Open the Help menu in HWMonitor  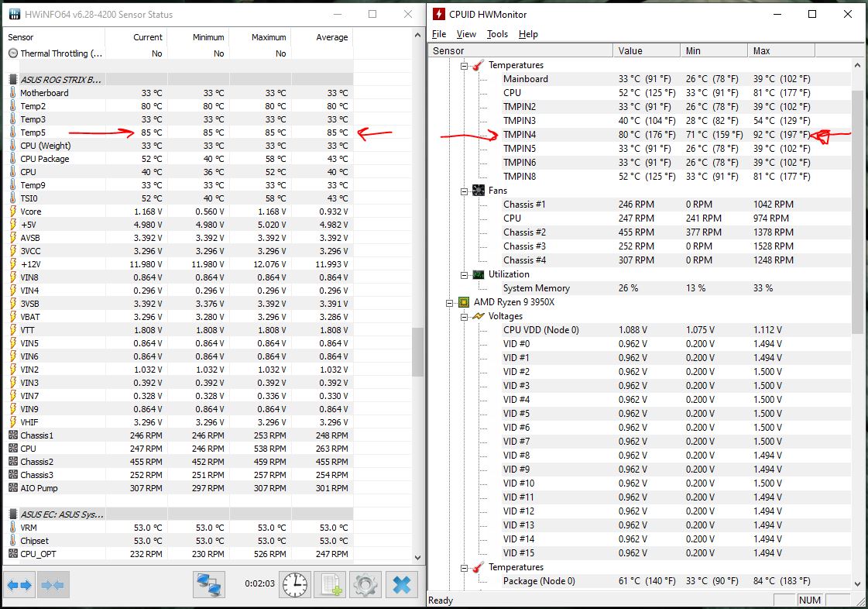pyautogui.click(x=528, y=34)
